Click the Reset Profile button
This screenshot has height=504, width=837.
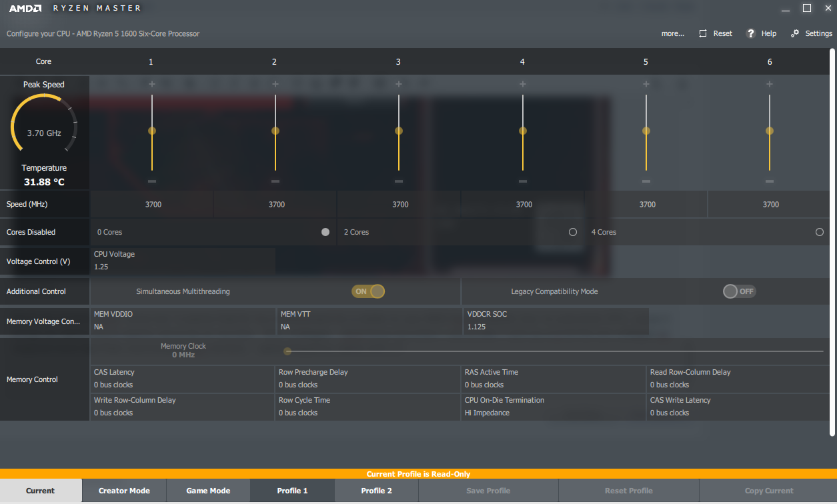(629, 491)
